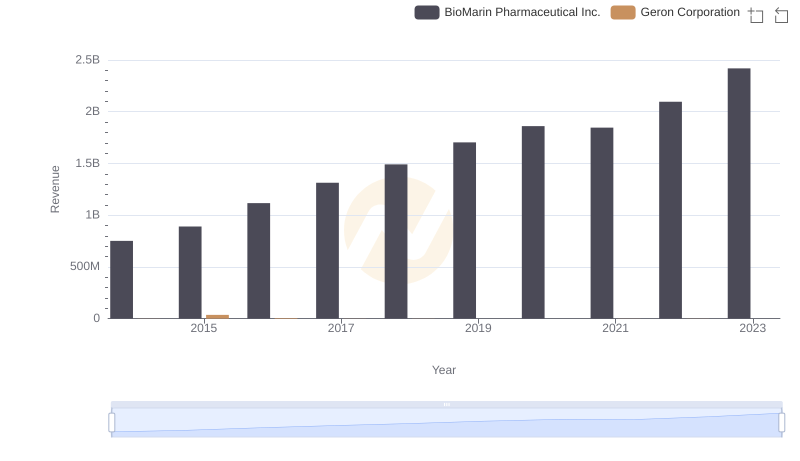This screenshot has height=461, width=800.
Task: Click the right handle of zoom slider
Action: 781,423
